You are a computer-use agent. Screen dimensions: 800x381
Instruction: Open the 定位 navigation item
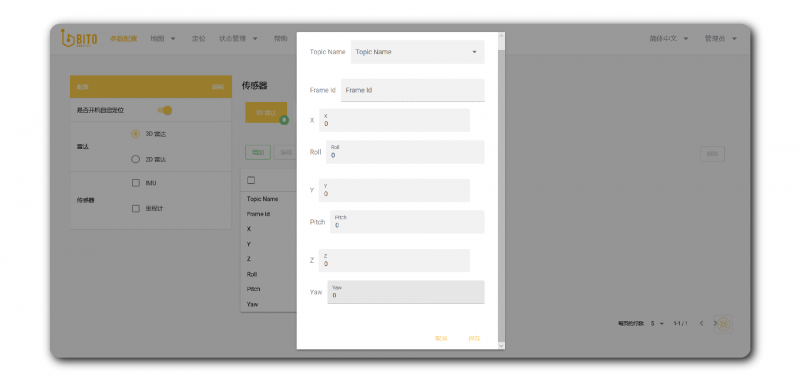198,38
